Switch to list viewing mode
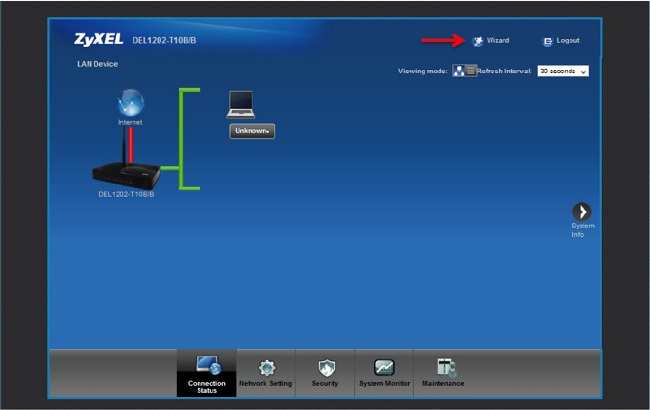This screenshot has width=650, height=410. [x=471, y=71]
